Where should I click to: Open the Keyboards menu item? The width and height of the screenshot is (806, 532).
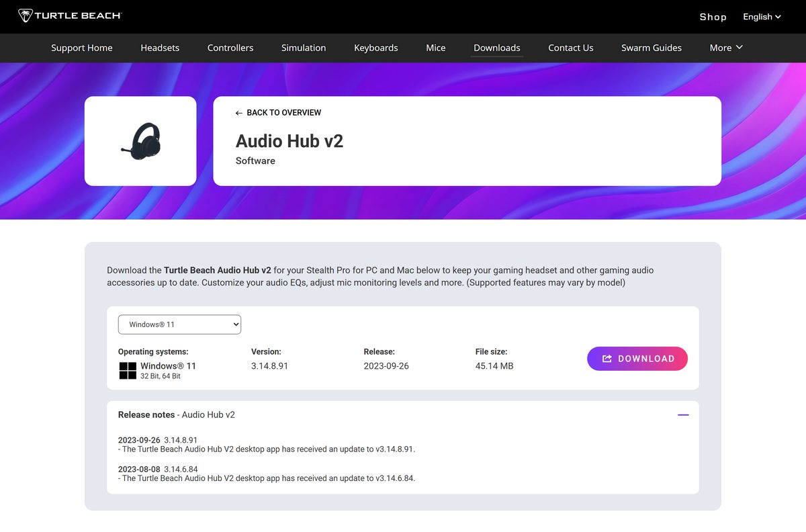pos(376,48)
